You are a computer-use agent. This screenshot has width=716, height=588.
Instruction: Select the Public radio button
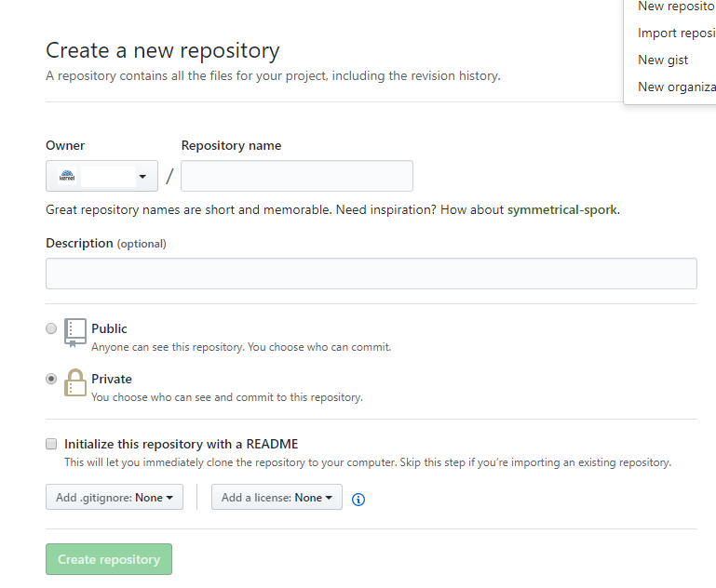click(x=51, y=328)
